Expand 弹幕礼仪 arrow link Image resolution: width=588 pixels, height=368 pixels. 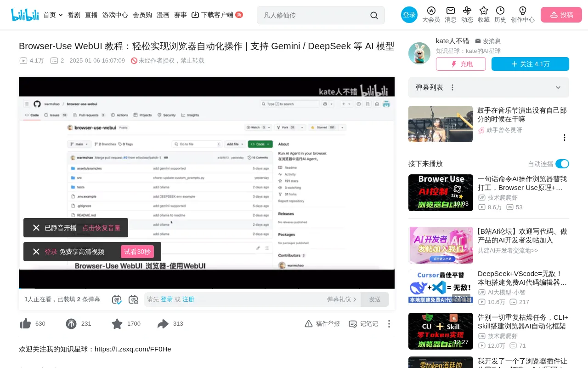click(355, 299)
